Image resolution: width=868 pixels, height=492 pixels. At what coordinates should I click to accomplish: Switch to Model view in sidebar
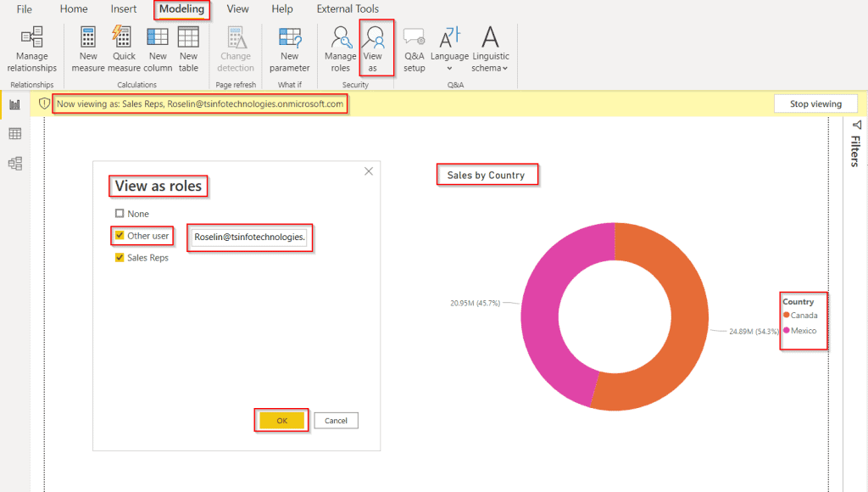coord(15,164)
